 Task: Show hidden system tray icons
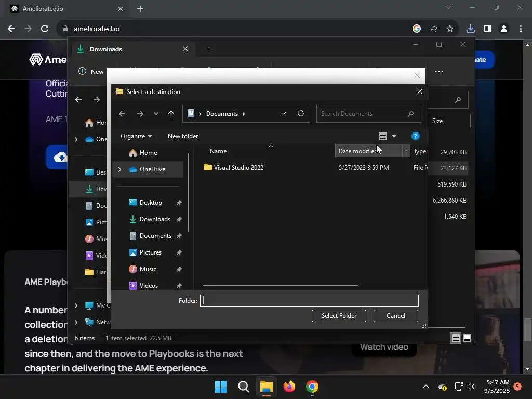(x=426, y=387)
